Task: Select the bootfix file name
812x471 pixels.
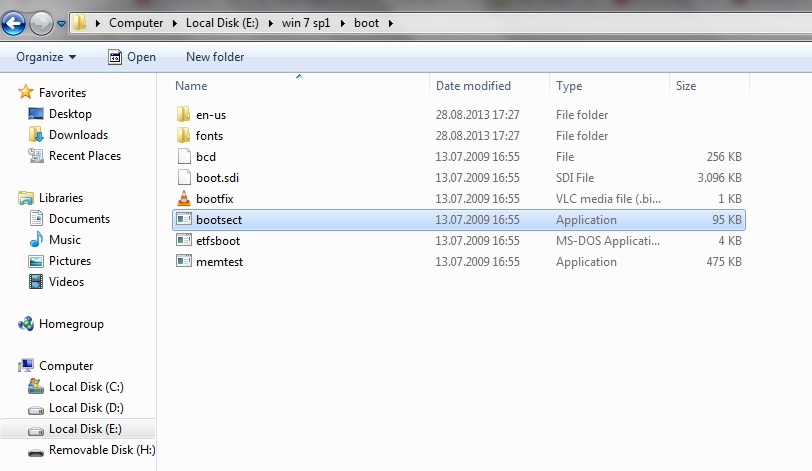Action: point(214,199)
